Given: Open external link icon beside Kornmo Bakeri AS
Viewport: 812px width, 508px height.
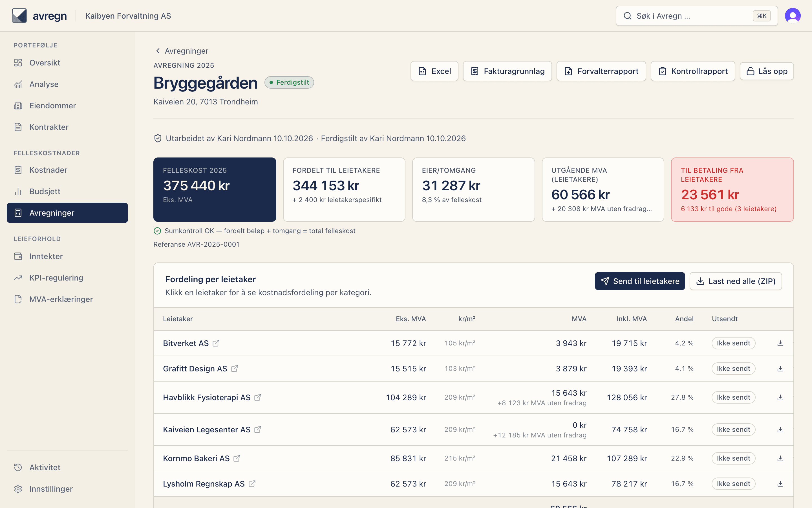Looking at the screenshot, I should (237, 458).
